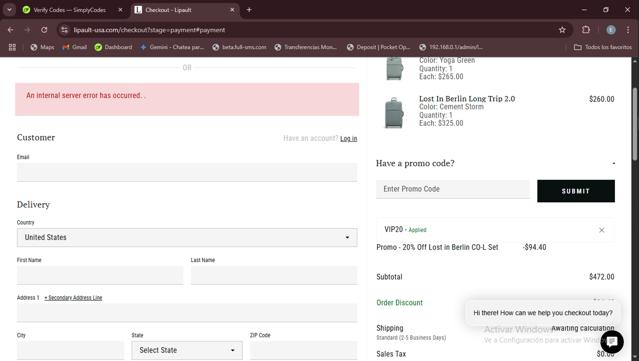639x361 pixels.
Task: Open the Gmail bookmark
Action: coord(75,47)
